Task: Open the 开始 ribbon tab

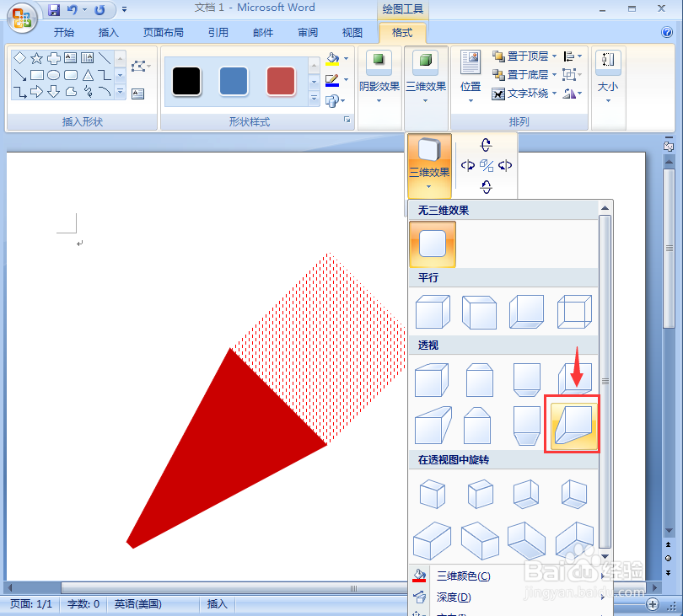Action: pos(63,33)
